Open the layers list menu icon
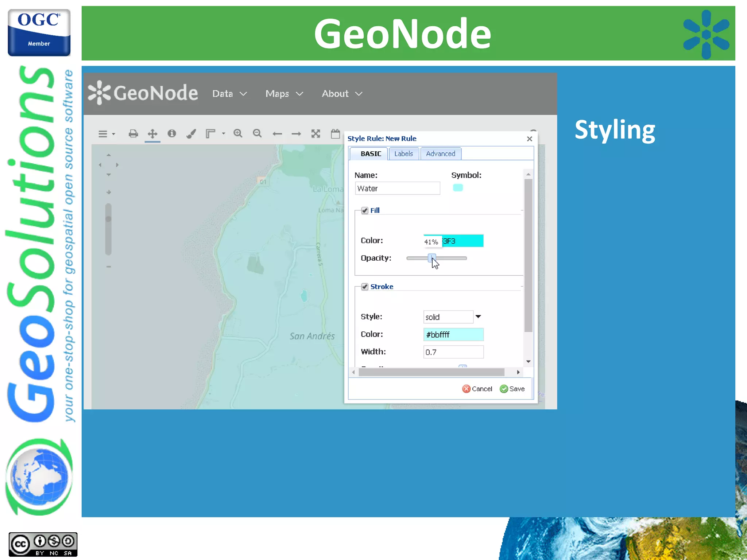The width and height of the screenshot is (747, 560). 102,134
